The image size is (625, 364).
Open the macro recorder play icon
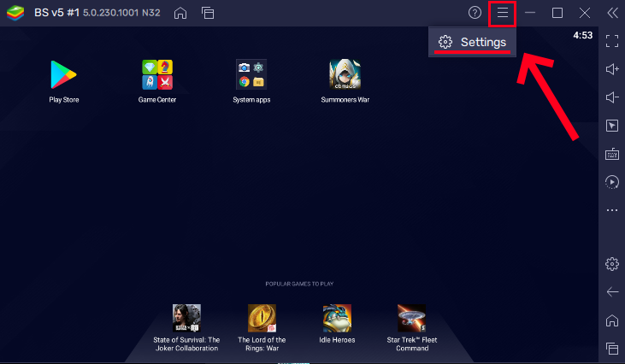click(612, 182)
